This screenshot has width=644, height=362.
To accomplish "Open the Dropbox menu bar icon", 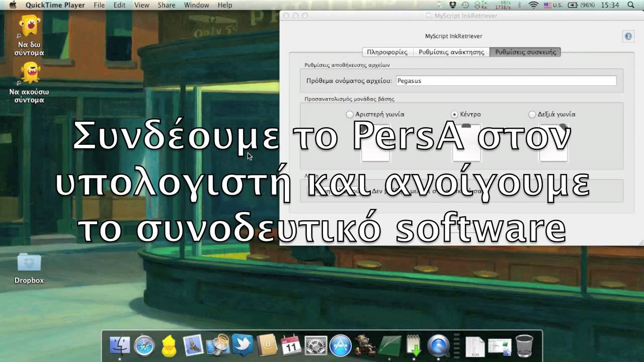I will pyautogui.click(x=453, y=5).
